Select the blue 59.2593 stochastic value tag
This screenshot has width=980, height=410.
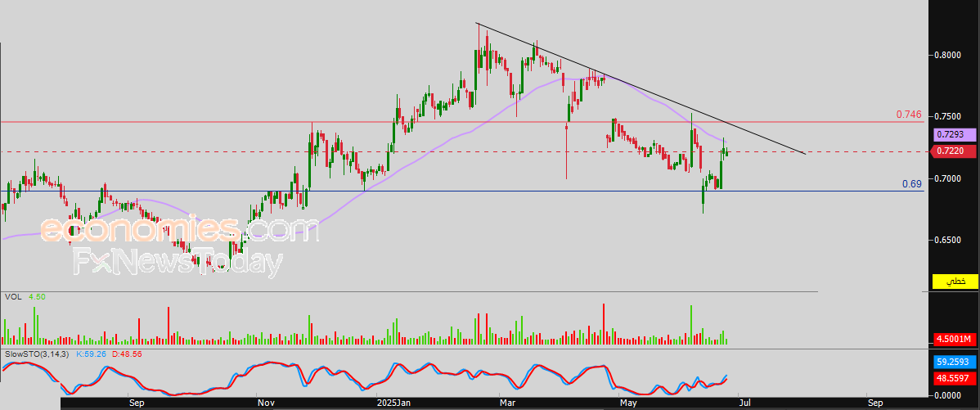pos(955,361)
